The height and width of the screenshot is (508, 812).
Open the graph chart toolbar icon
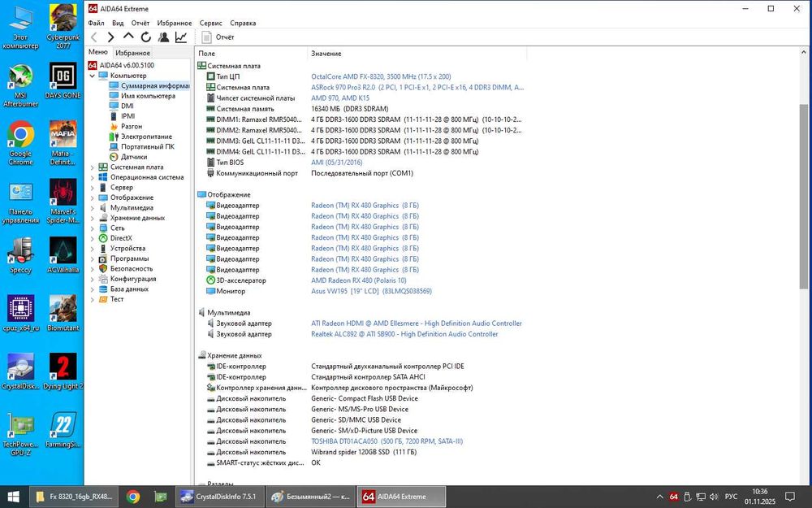coord(181,37)
